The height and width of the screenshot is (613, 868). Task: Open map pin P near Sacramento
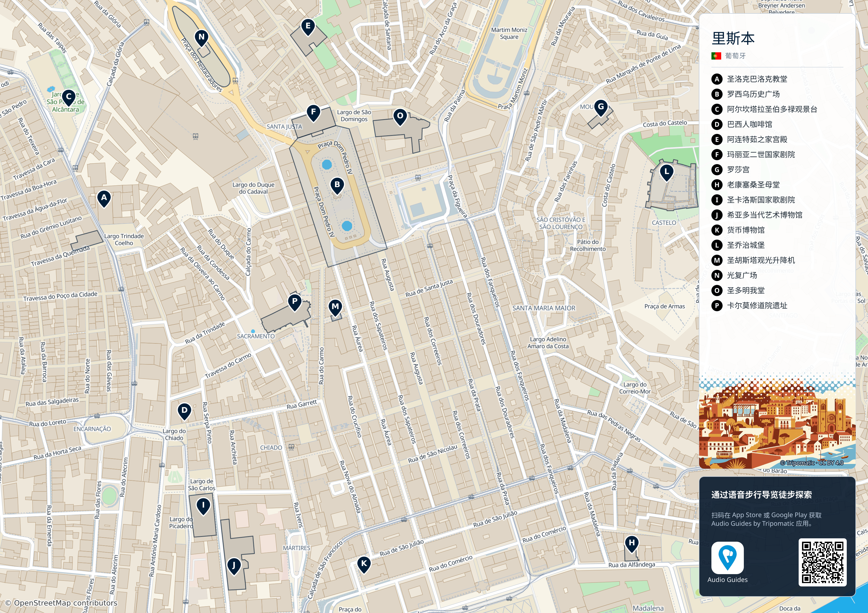294,303
